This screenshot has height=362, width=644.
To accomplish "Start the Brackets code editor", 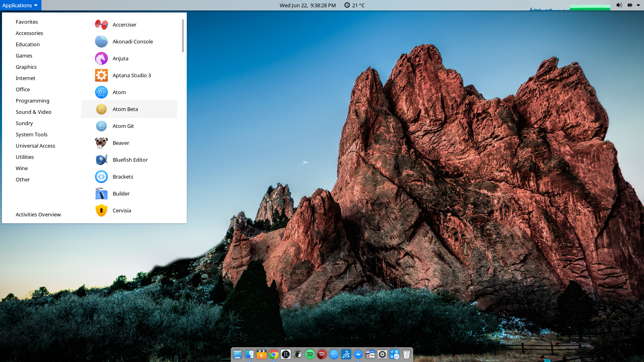I will [x=129, y=177].
